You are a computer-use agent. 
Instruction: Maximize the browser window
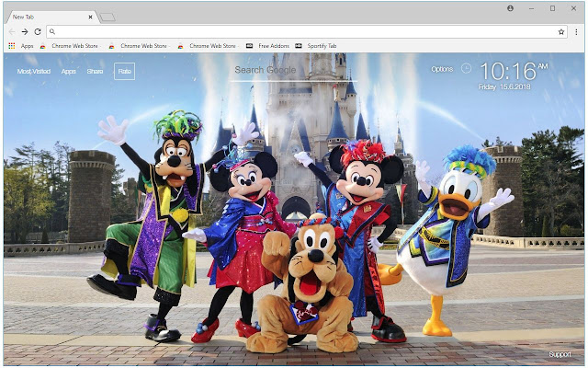552,8
